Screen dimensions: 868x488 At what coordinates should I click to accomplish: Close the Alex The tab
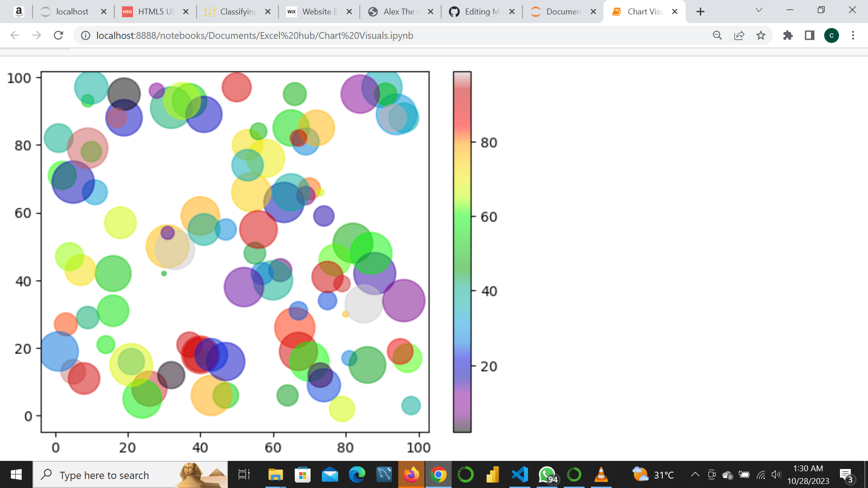pyautogui.click(x=430, y=12)
